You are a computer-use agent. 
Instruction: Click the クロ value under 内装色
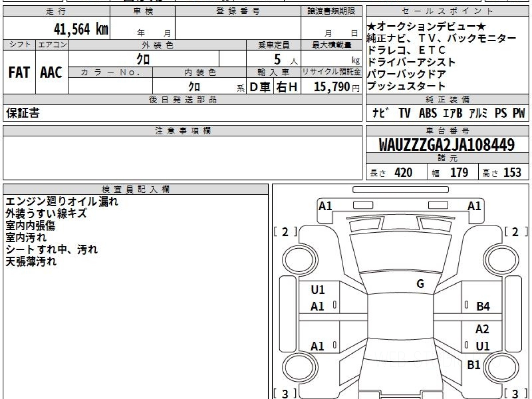(x=194, y=86)
